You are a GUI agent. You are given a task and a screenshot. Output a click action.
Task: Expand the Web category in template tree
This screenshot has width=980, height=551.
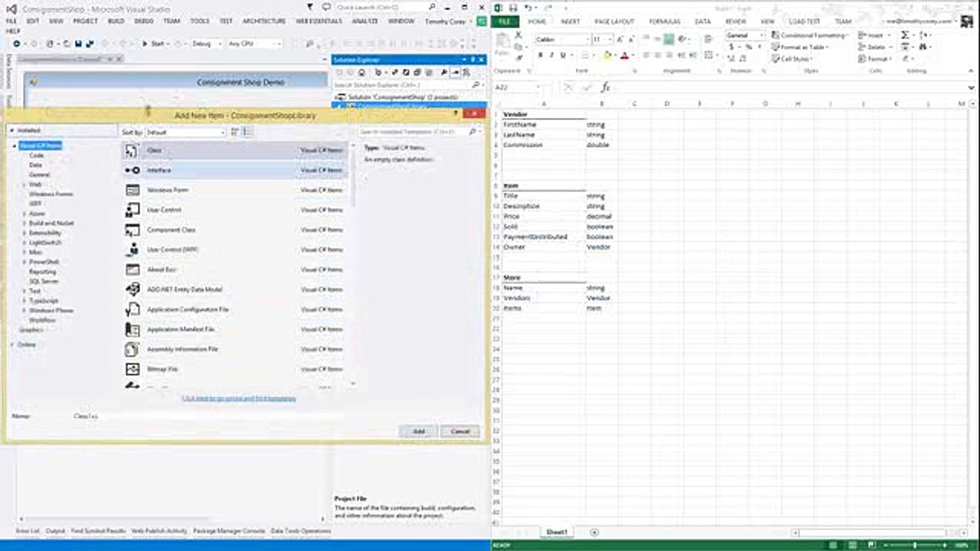[x=24, y=184]
